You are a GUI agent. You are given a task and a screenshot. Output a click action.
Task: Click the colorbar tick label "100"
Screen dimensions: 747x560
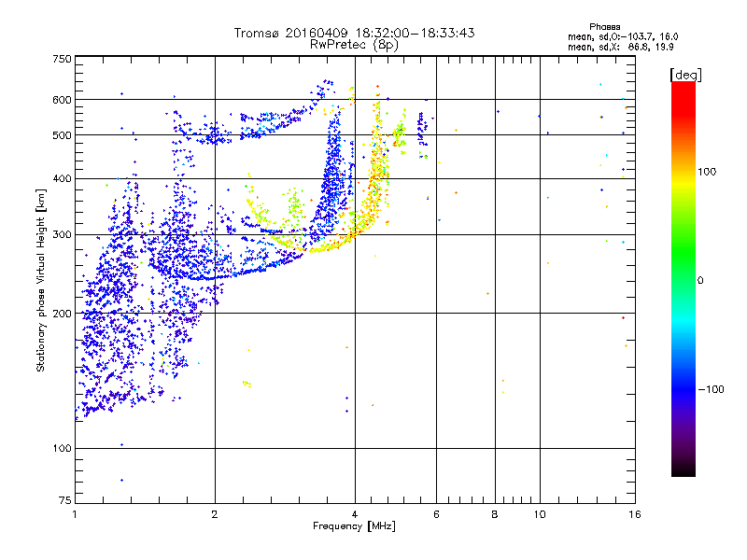707,172
